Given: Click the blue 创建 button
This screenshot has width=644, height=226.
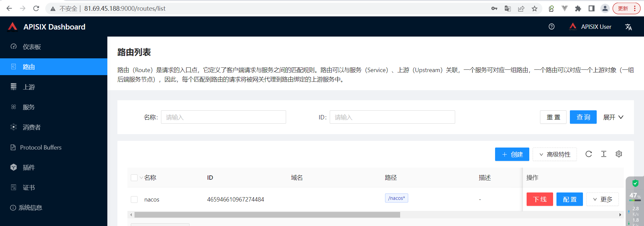Looking at the screenshot, I should [x=512, y=154].
